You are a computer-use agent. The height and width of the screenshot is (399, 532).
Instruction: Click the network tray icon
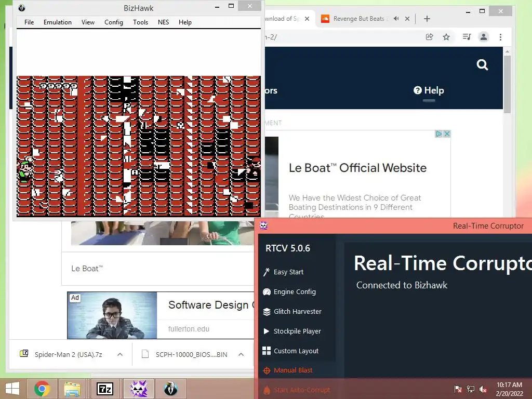tap(470, 389)
